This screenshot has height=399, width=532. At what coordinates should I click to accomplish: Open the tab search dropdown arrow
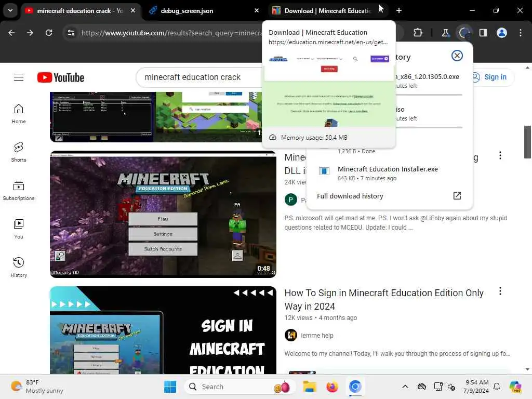10,10
